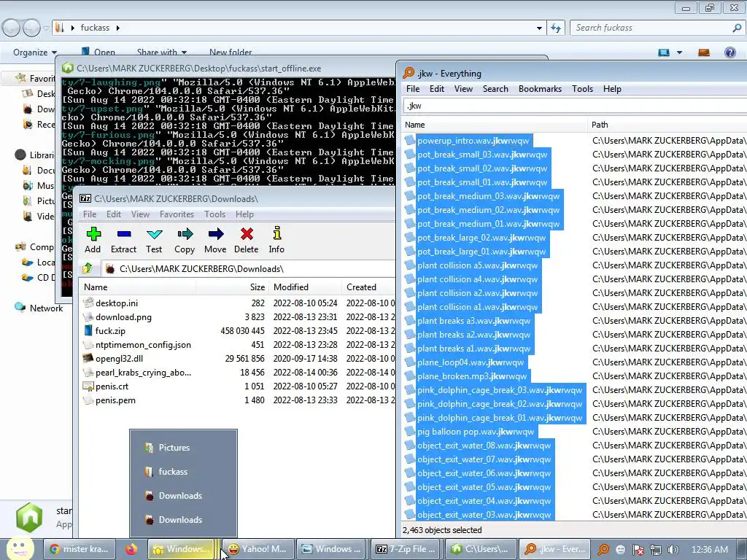
Task: Open File menu in 7-Zip
Action: click(90, 214)
